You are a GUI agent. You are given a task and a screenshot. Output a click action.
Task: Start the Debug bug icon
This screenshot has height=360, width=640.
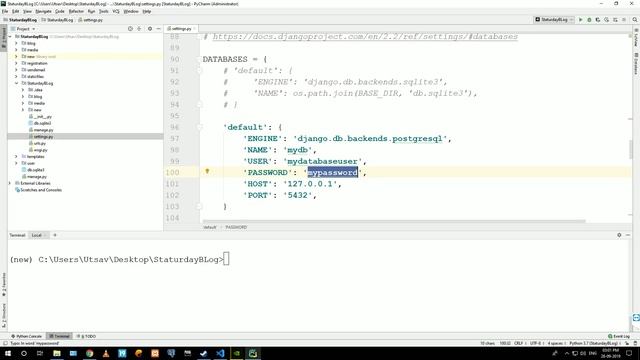click(x=589, y=20)
